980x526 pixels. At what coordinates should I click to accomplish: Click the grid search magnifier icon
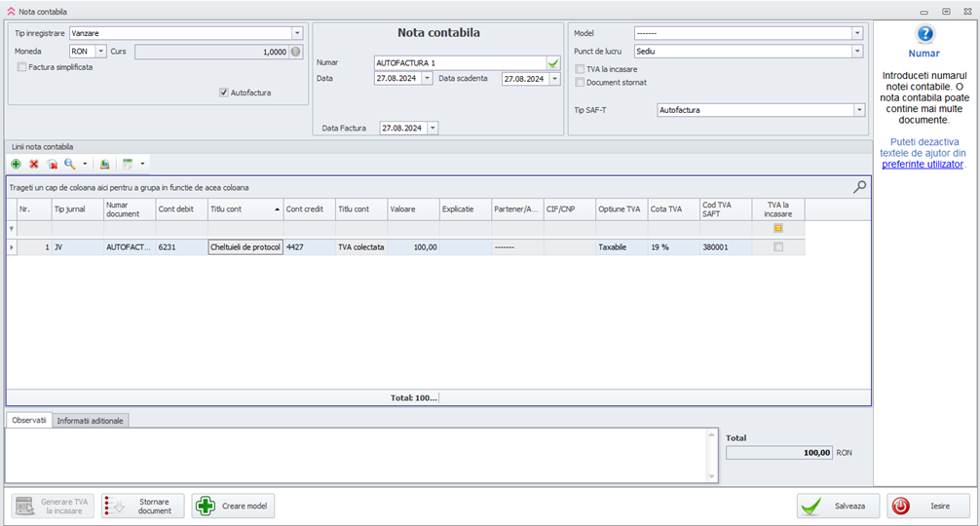859,187
